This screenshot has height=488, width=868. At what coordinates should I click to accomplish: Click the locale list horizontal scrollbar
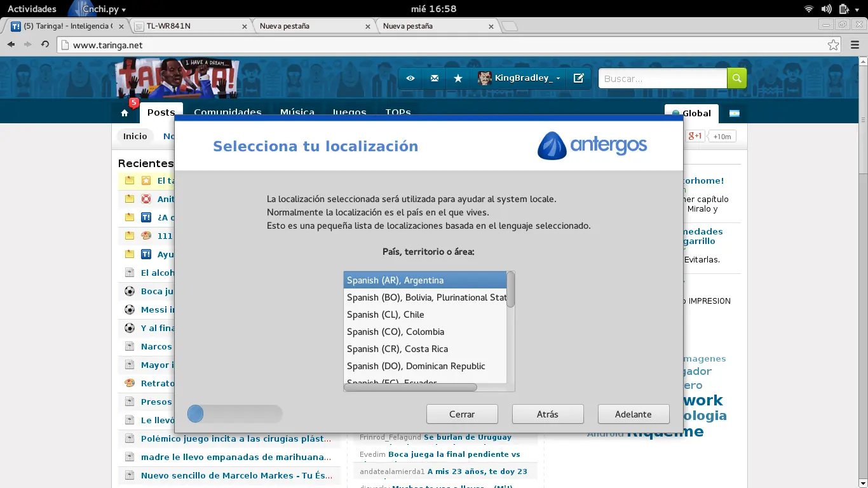tap(410, 387)
